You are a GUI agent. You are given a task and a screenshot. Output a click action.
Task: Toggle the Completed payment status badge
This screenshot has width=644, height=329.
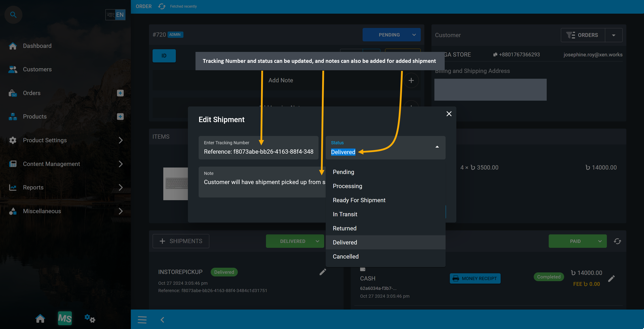pos(549,276)
